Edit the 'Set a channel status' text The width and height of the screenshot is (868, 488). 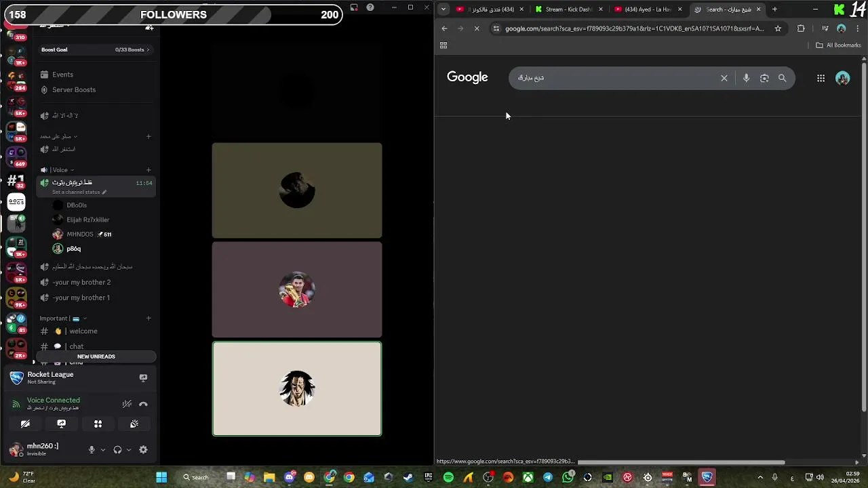coord(79,192)
